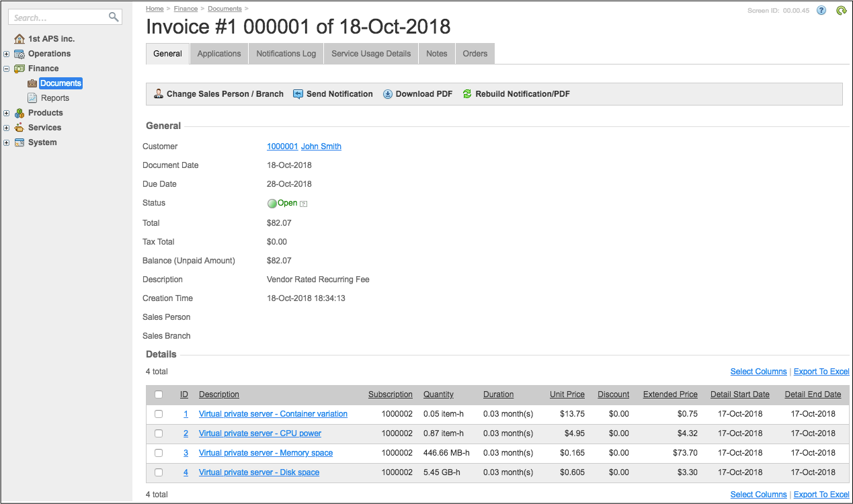Click the status help icon beside Open
The width and height of the screenshot is (853, 504).
[x=303, y=204]
